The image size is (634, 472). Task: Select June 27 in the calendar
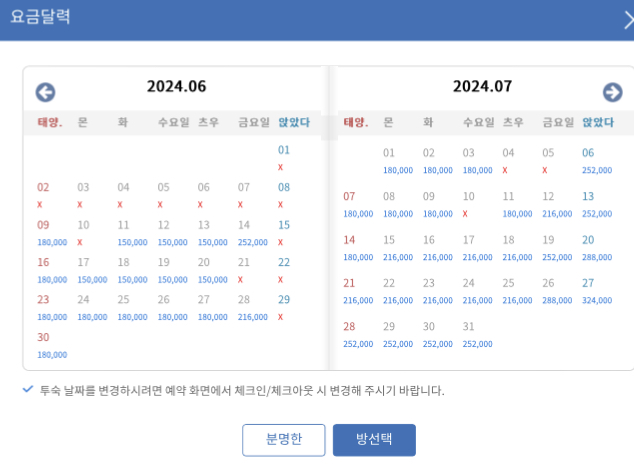pyautogui.click(x=212, y=308)
